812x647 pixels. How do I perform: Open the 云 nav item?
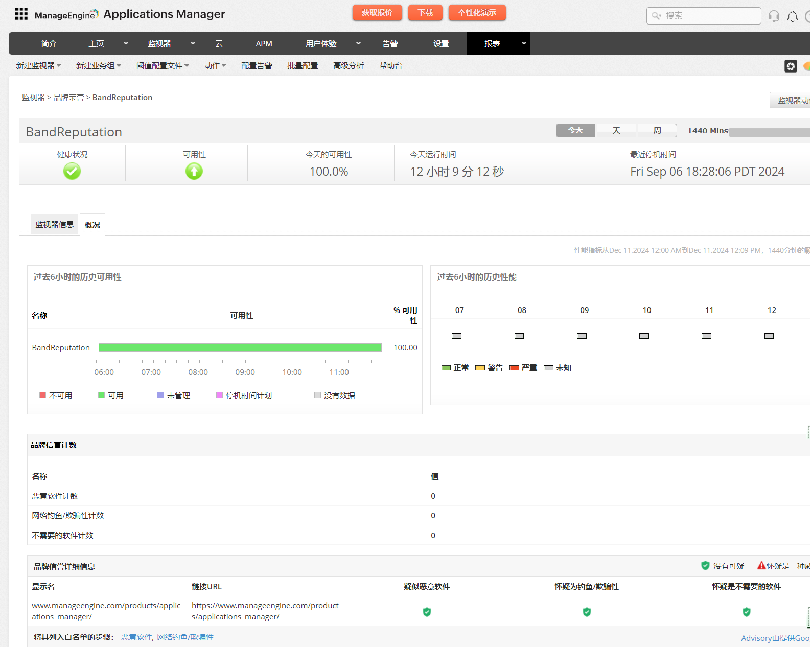[219, 44]
